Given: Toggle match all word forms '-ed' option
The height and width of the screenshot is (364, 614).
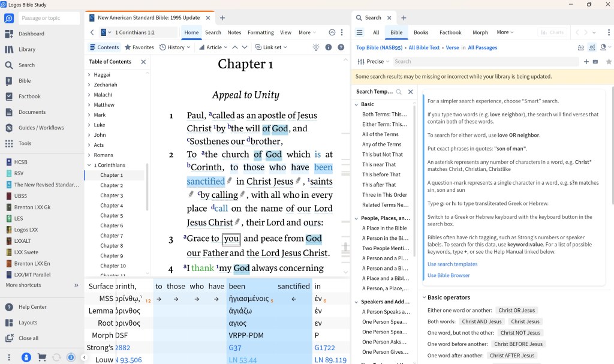Looking at the screenshot, I should pyautogui.click(x=592, y=47).
